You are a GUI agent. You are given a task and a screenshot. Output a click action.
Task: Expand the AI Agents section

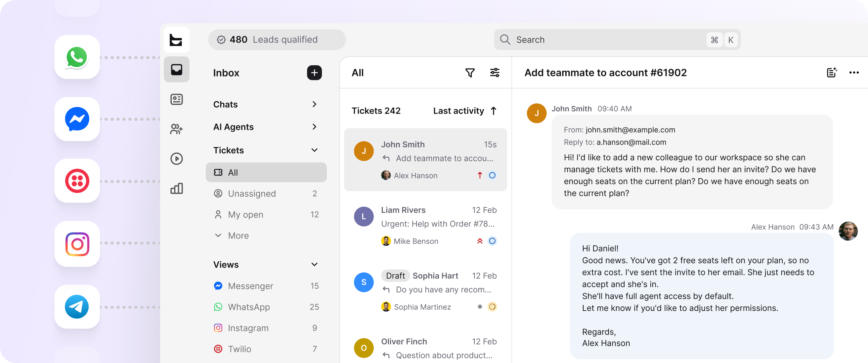(x=266, y=127)
